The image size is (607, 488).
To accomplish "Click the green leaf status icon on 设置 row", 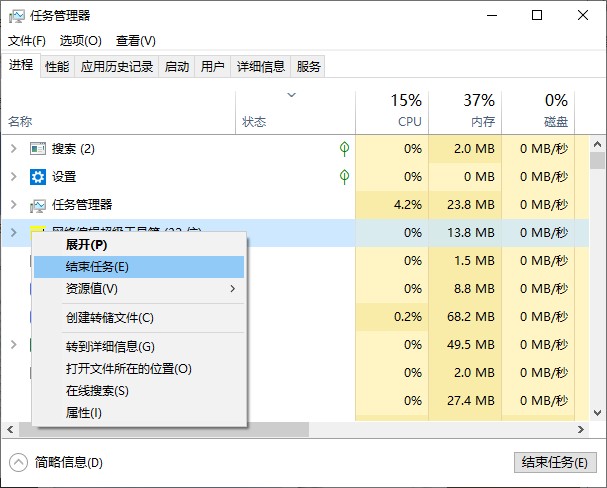I will tap(344, 177).
